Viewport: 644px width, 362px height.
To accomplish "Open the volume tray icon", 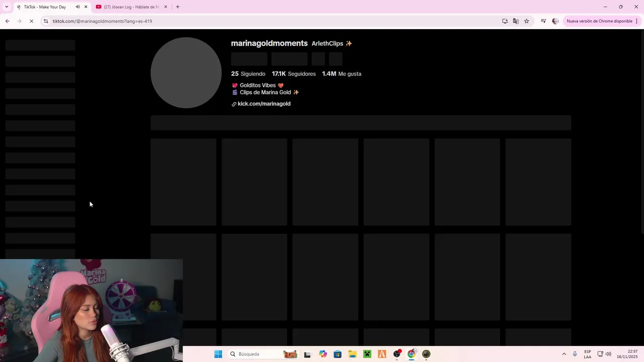I will 608,354.
